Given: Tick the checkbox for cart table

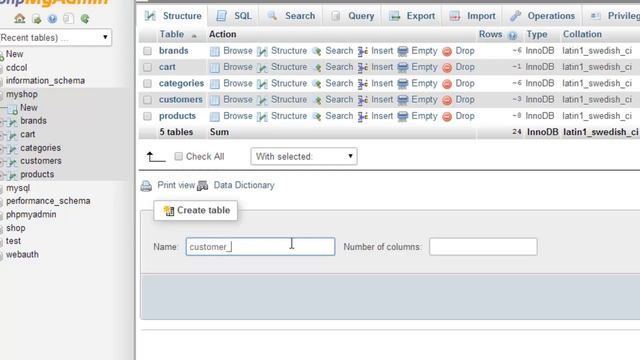Looking at the screenshot, I should pos(147,67).
